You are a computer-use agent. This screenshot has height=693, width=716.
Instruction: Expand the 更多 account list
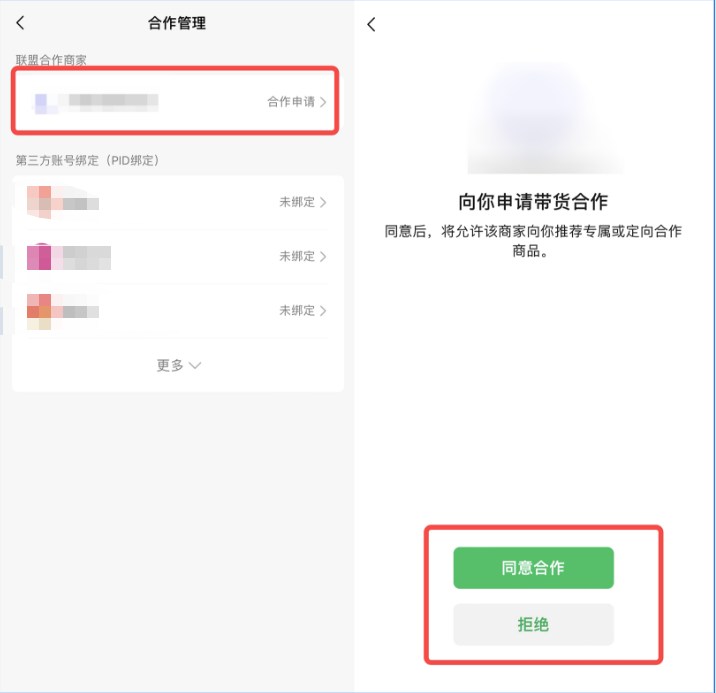pos(178,365)
